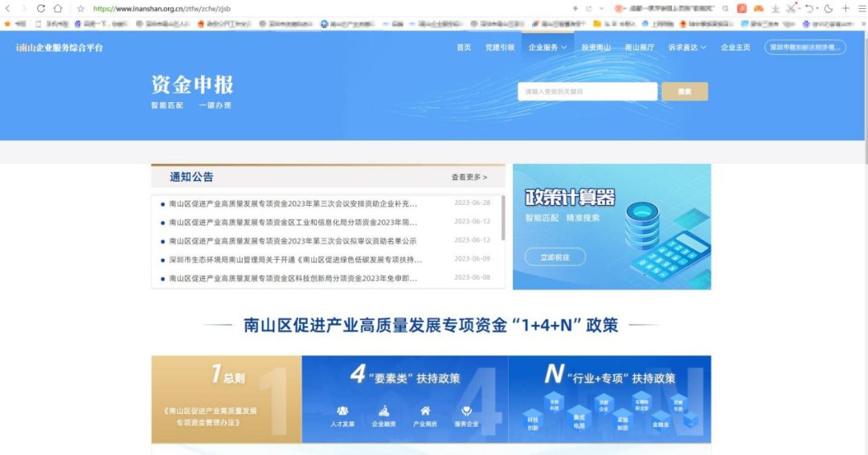The height and width of the screenshot is (455, 868).
Task: Click the logged-in company name pill button
Action: 805,47
